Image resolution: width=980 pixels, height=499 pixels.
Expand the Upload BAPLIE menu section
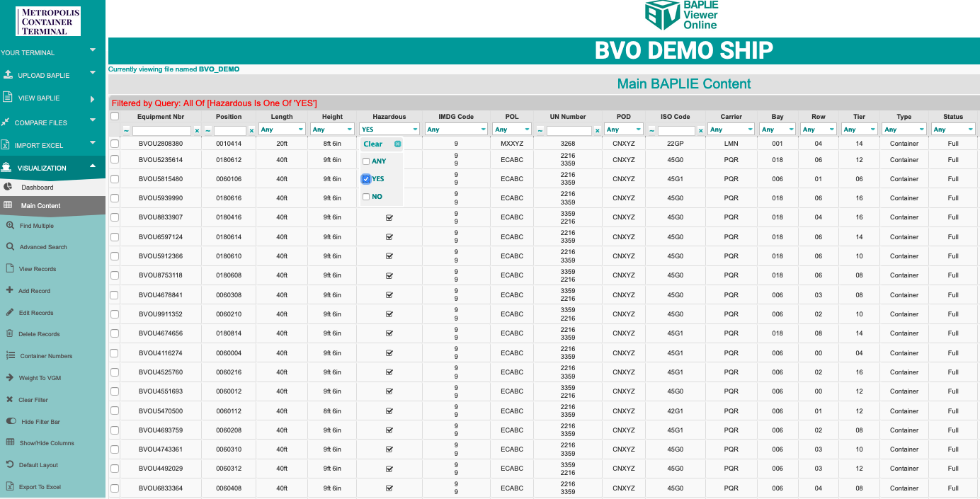pyautogui.click(x=93, y=72)
